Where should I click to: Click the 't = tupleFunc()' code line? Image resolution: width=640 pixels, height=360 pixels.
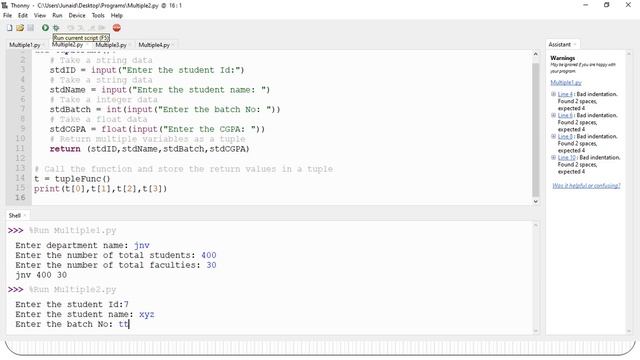tap(72, 179)
